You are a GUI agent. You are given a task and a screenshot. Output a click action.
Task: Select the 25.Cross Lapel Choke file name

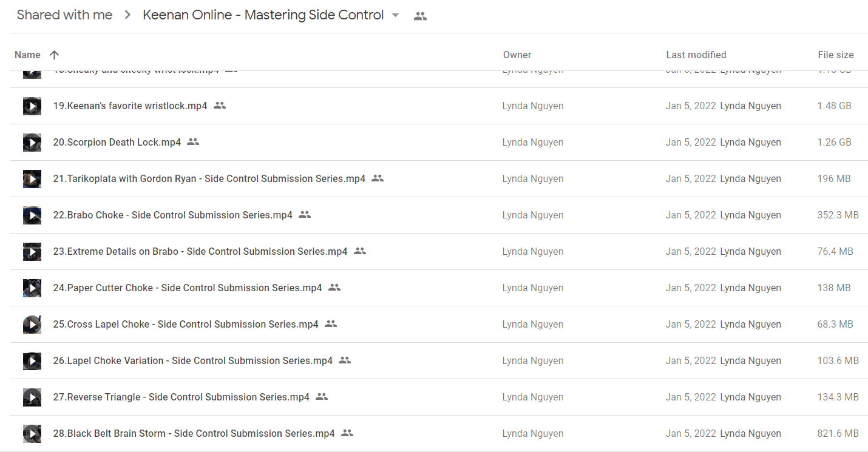(x=185, y=324)
